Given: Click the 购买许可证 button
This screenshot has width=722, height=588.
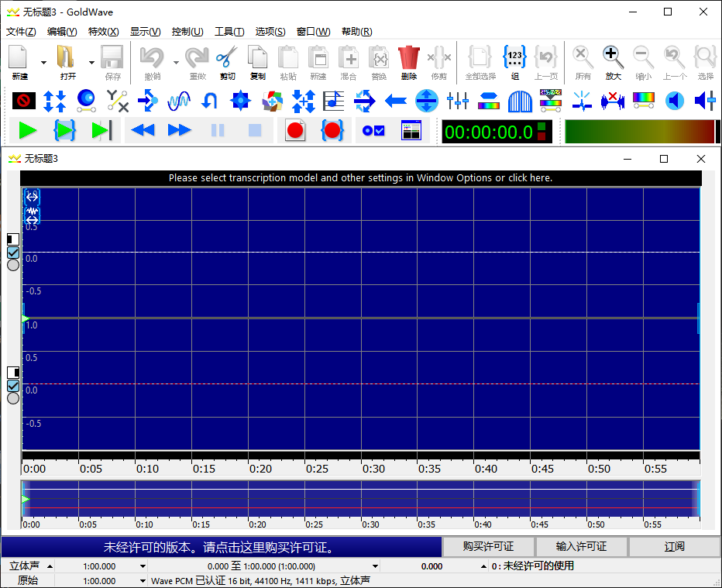Looking at the screenshot, I should click(488, 546).
